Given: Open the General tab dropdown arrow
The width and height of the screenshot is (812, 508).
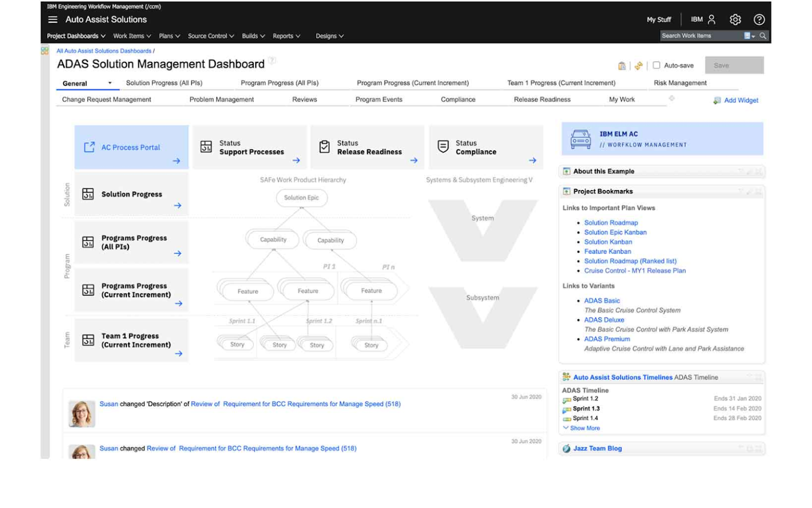Looking at the screenshot, I should [x=110, y=83].
